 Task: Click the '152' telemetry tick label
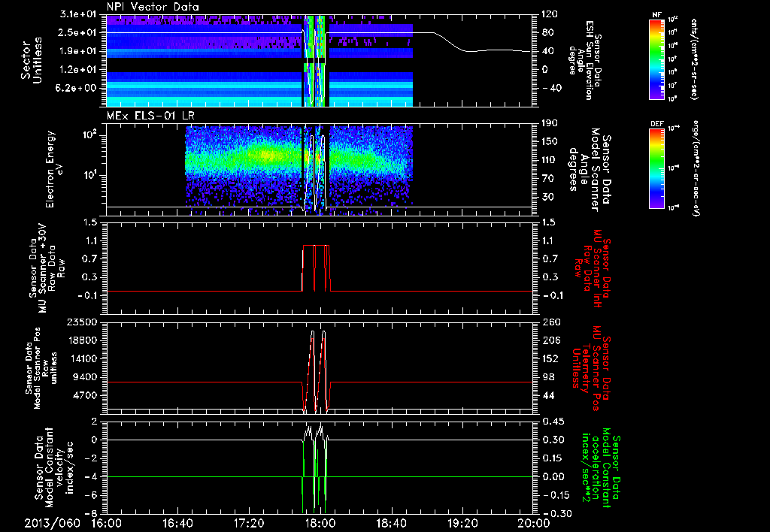(x=550, y=358)
